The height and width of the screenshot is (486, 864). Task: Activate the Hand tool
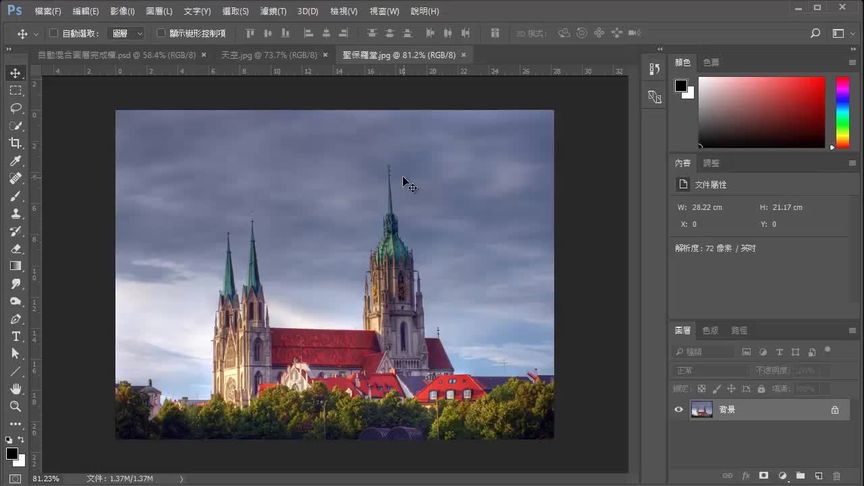point(15,388)
